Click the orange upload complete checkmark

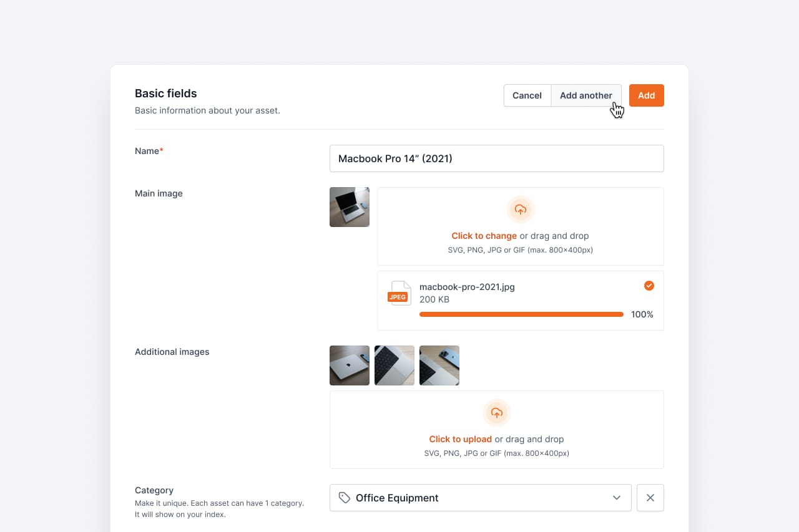(649, 286)
